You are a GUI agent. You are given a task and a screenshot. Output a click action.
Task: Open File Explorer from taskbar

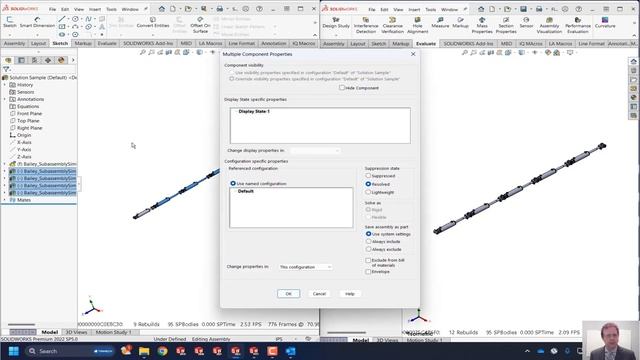(x=144, y=351)
